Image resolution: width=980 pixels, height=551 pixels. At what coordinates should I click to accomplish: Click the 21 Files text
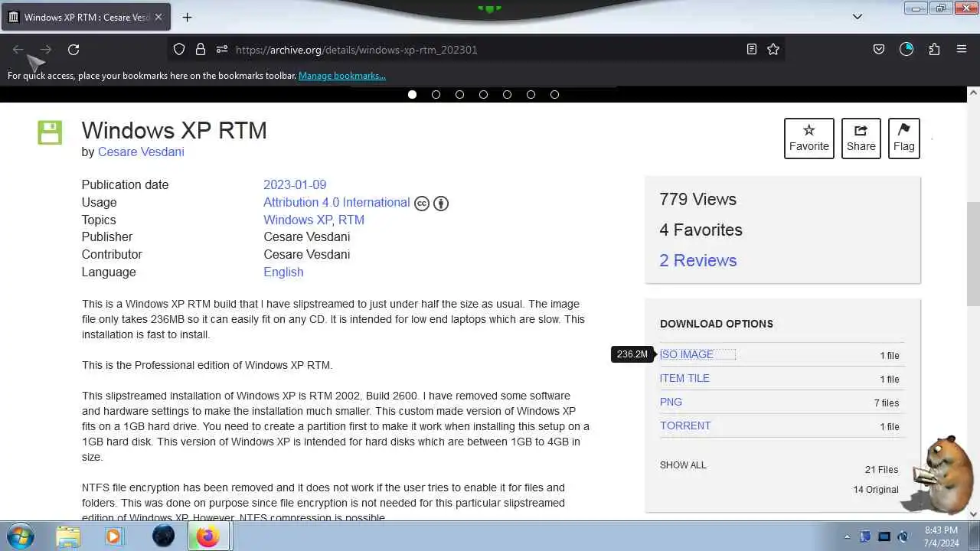[x=881, y=470]
